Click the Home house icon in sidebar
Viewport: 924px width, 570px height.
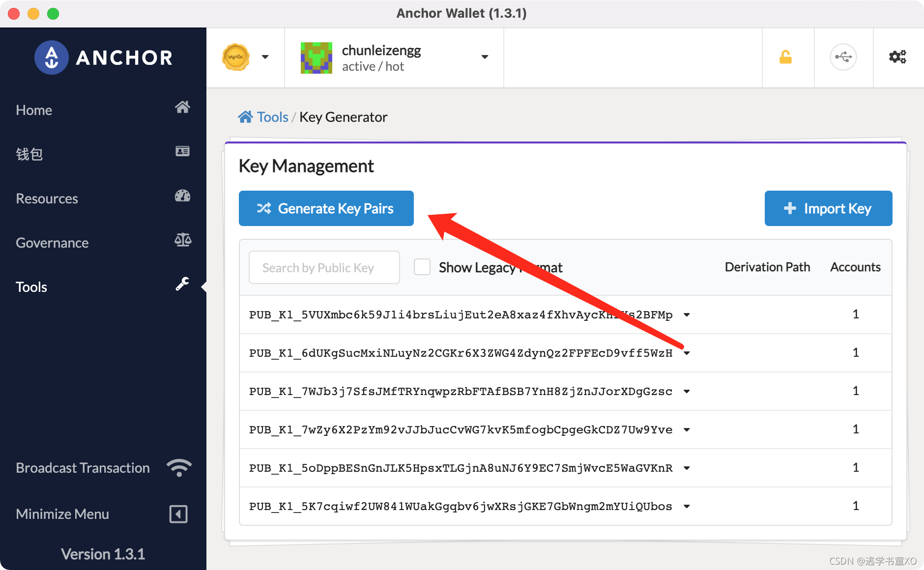pos(182,107)
